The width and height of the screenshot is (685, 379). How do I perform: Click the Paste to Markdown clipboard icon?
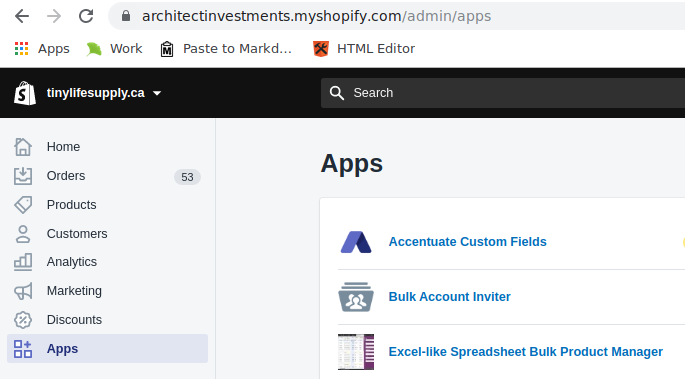pyautogui.click(x=166, y=49)
